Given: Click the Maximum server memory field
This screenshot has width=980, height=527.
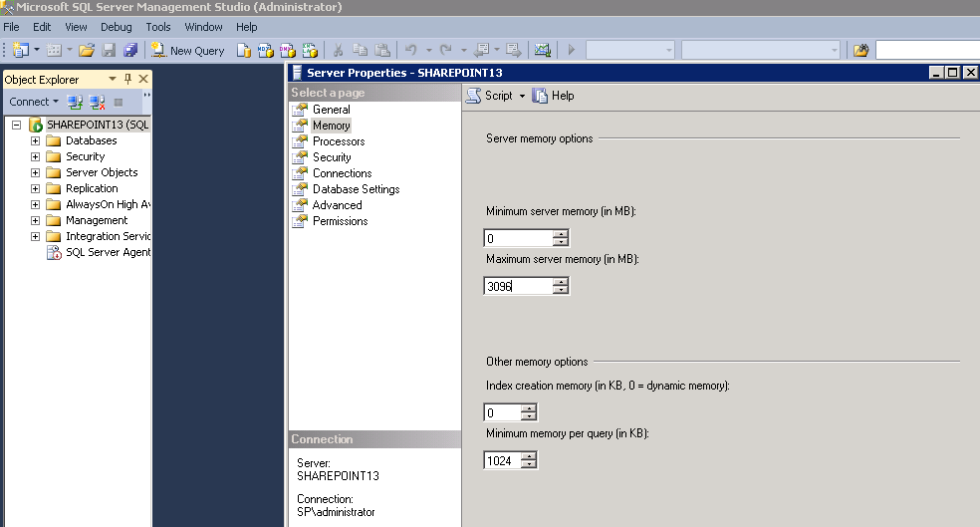Looking at the screenshot, I should pyautogui.click(x=518, y=286).
